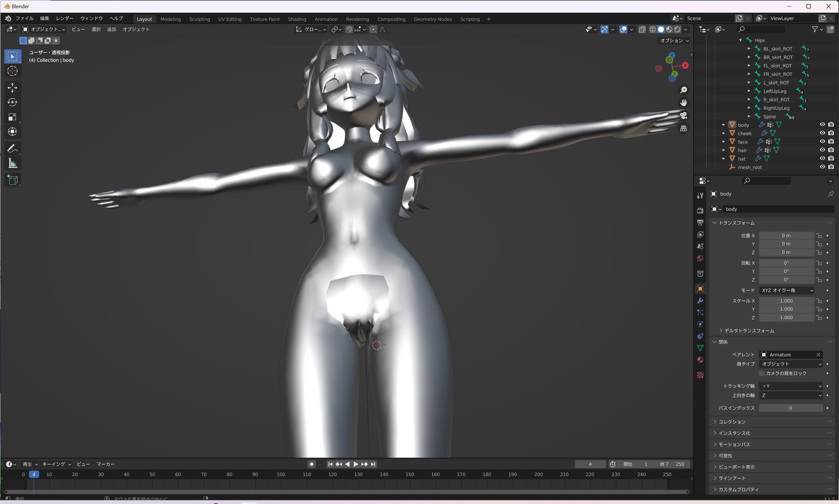Switch perspective/orthographic grid icon

point(683,128)
